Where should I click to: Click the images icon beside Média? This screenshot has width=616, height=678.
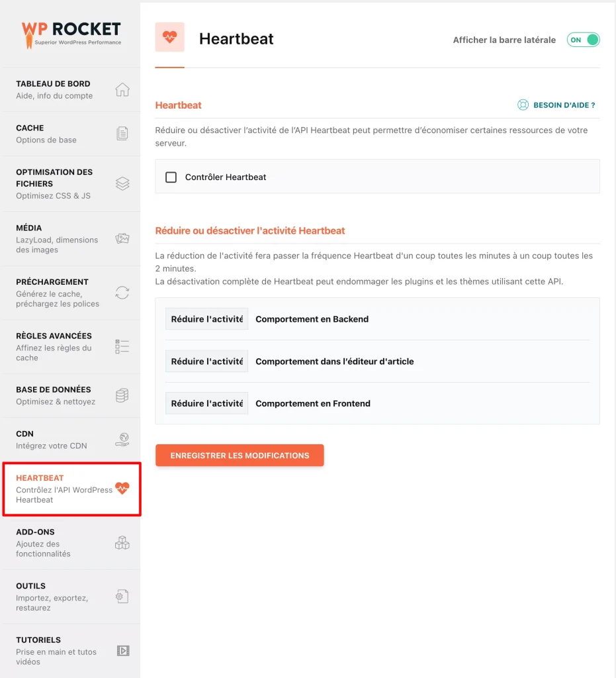pyautogui.click(x=122, y=238)
